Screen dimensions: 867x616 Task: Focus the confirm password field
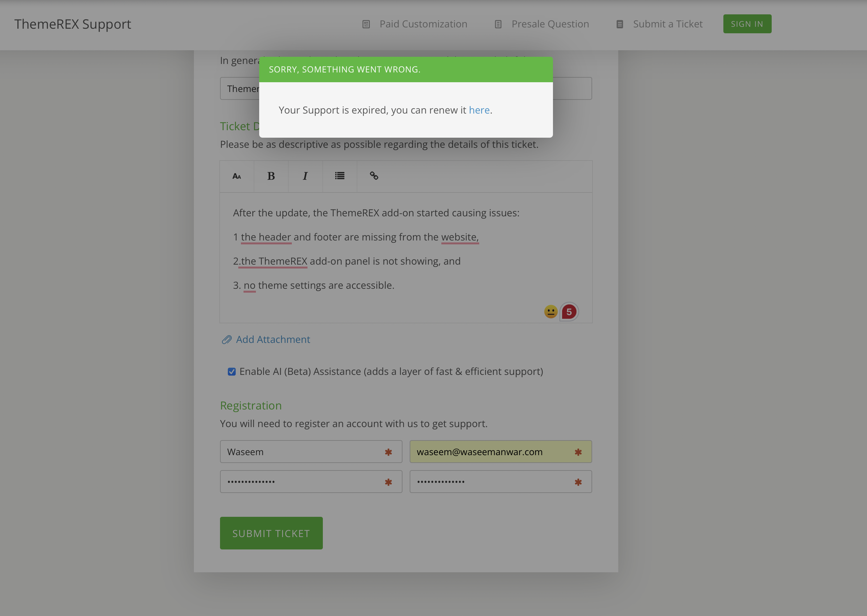tap(501, 482)
